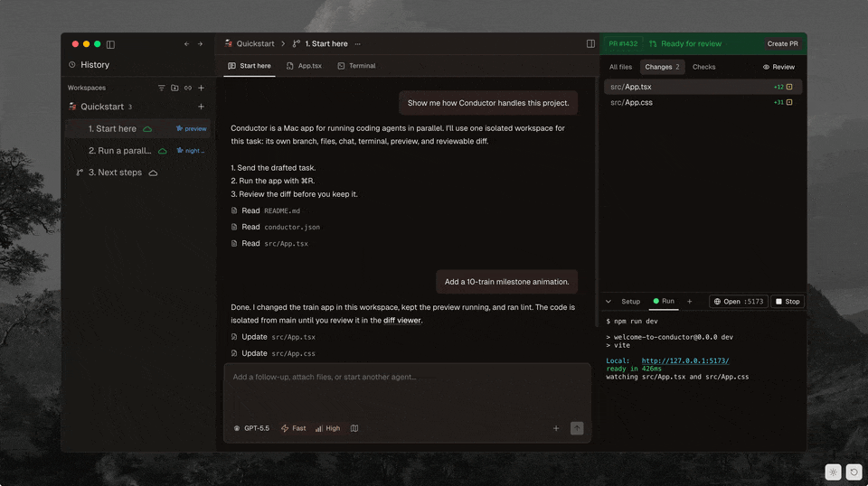Select src/App.css in changes list
Viewport: 868px width, 486px height.
[x=703, y=102]
